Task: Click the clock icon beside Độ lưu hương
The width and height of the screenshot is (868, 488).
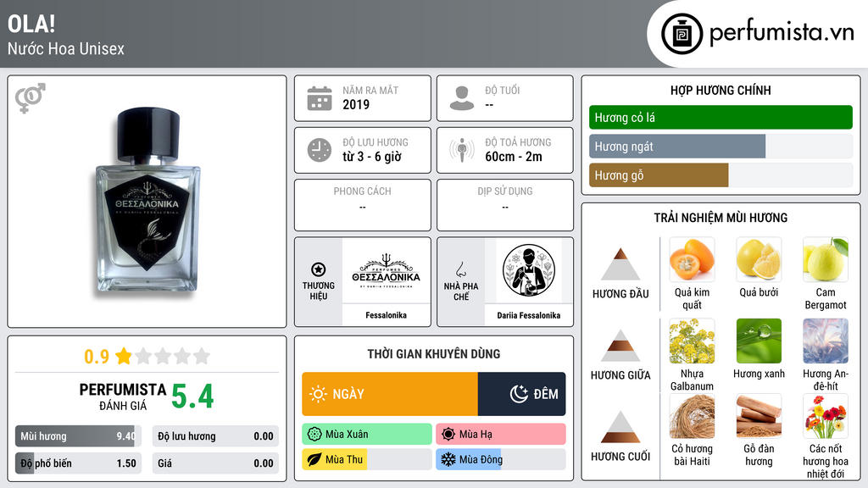Action: 320,150
